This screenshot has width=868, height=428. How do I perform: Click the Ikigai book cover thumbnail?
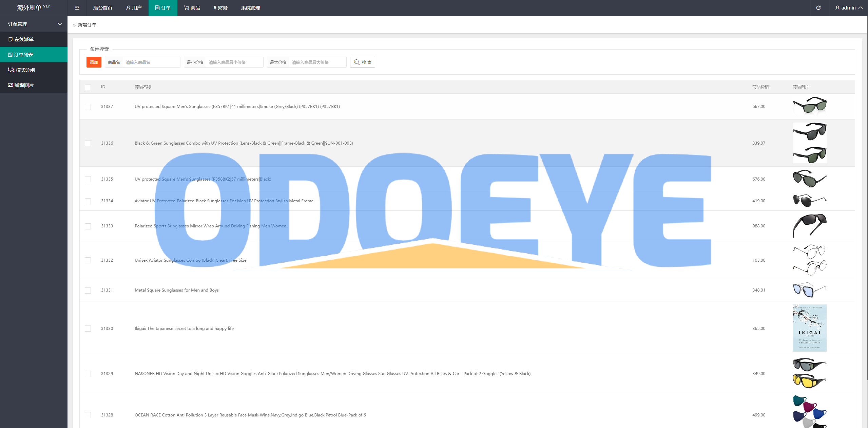pos(809,328)
